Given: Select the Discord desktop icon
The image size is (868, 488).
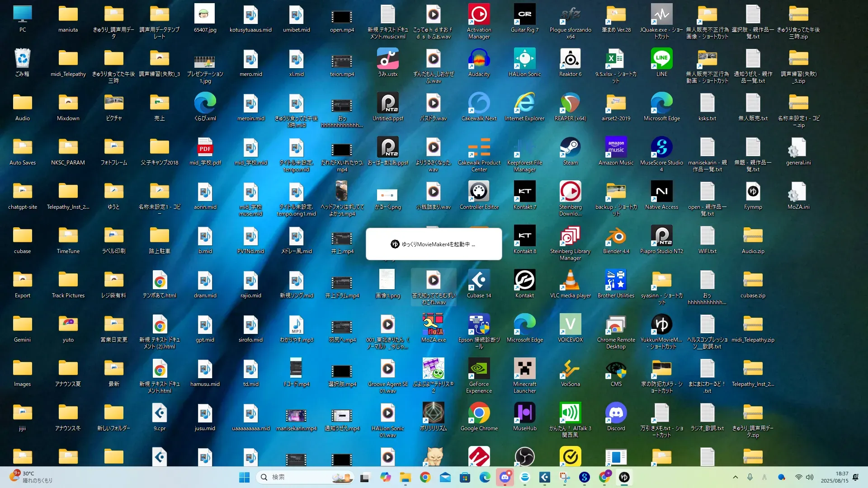Looking at the screenshot, I should 616,413.
